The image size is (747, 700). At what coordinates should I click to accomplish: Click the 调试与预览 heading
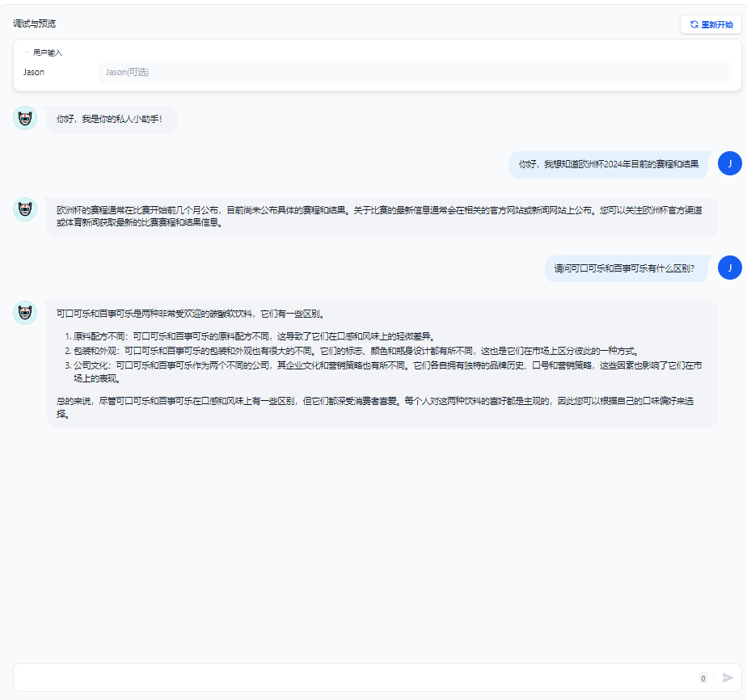pyautogui.click(x=34, y=23)
